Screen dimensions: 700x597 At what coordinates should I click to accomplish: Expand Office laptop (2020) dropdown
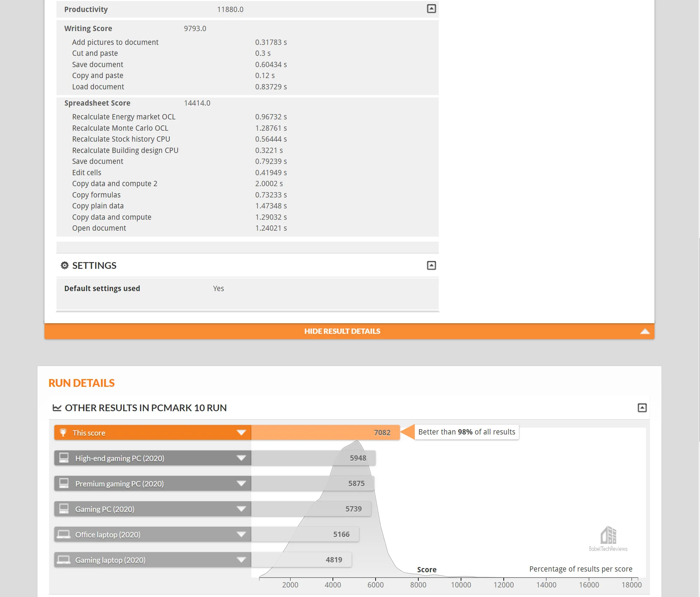click(x=241, y=534)
